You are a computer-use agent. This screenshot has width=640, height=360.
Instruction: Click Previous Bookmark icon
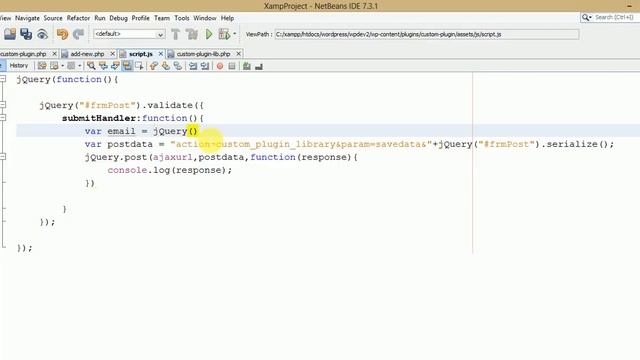click(x=153, y=66)
